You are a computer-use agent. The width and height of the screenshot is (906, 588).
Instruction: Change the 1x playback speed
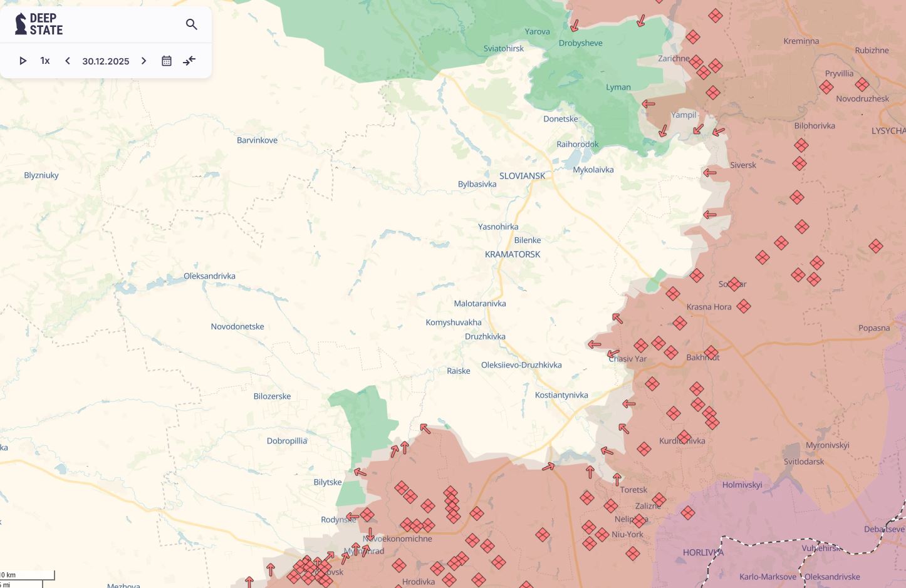click(45, 61)
